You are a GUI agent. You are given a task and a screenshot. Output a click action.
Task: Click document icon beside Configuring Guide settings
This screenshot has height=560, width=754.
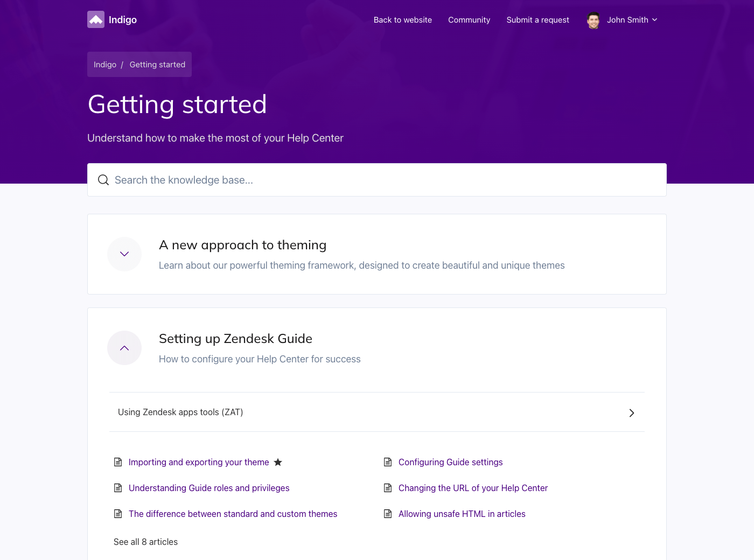pyautogui.click(x=388, y=462)
